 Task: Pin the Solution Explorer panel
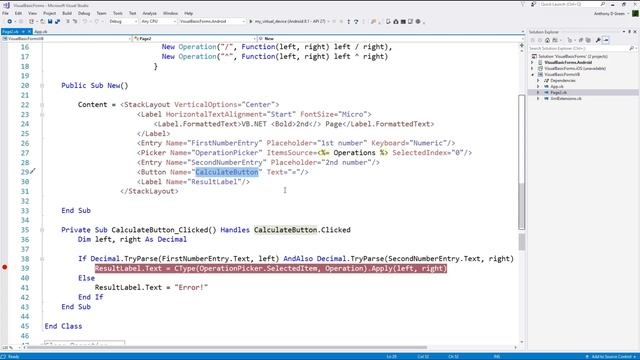[x=629, y=32]
